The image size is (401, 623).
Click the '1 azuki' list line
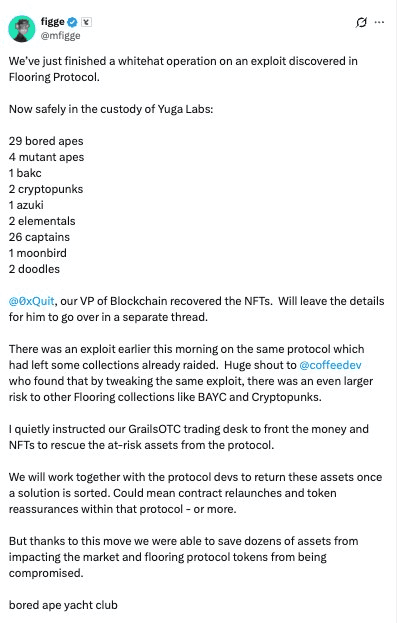tap(26, 205)
